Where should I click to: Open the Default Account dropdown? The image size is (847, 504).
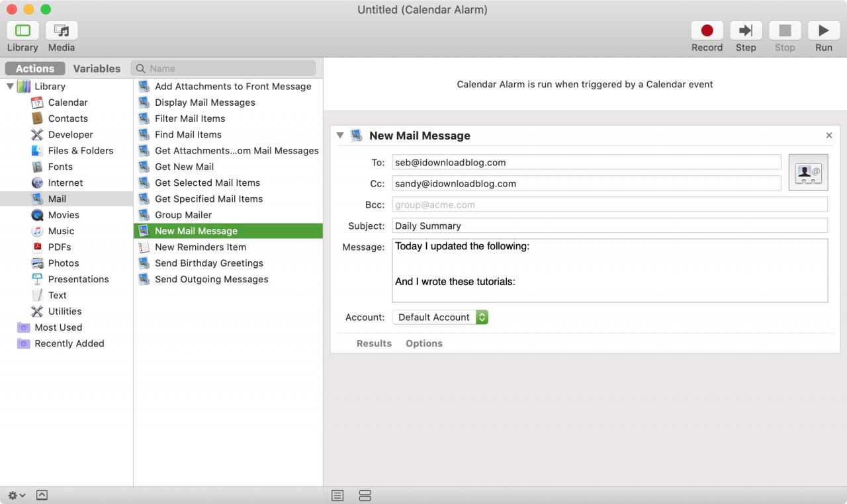(x=440, y=317)
